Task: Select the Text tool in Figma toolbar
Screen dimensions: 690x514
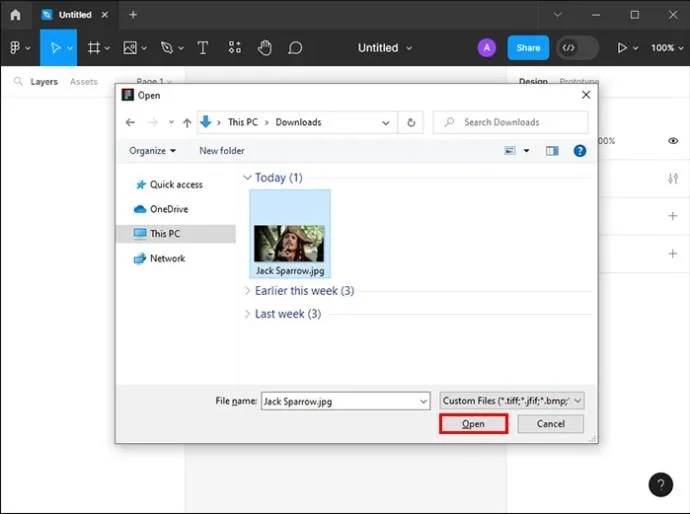Action: 202,48
